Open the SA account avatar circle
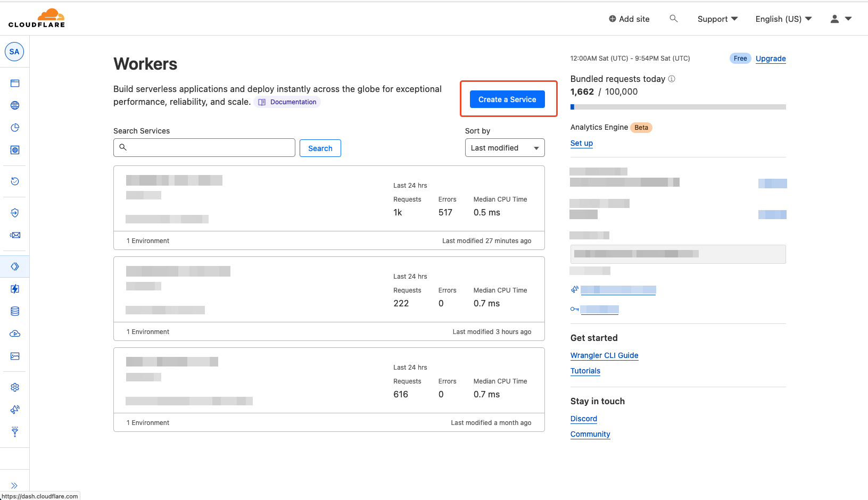The height and width of the screenshot is (500, 868). click(x=14, y=52)
